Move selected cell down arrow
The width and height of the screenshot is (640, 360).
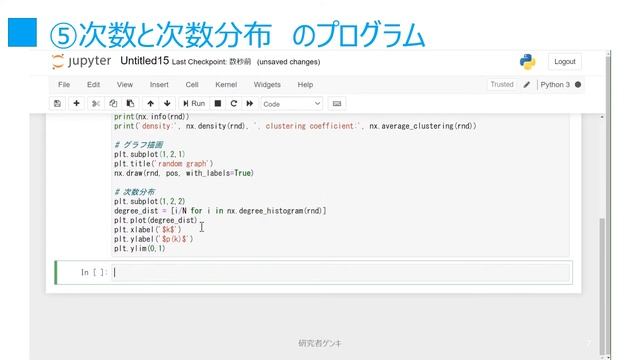pyautogui.click(x=167, y=104)
